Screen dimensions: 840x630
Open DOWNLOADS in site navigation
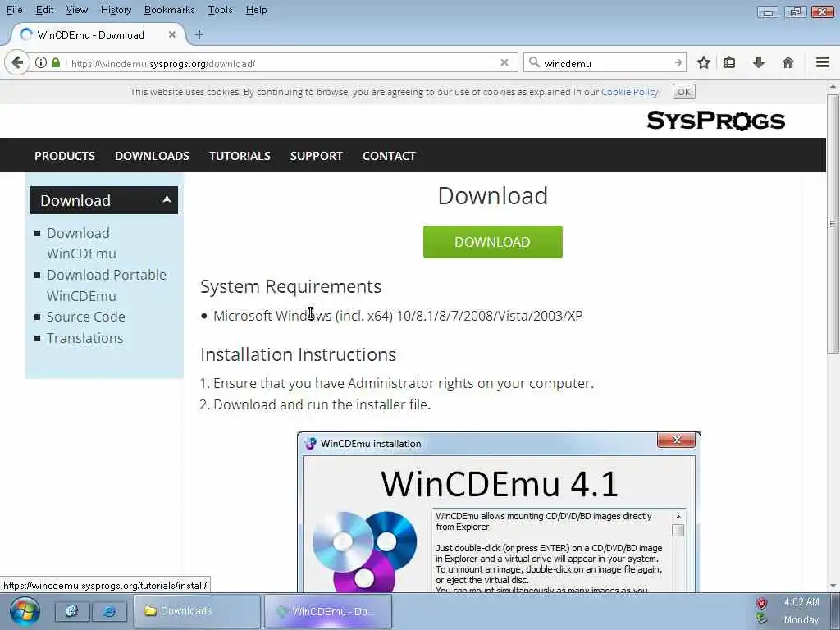152,156
